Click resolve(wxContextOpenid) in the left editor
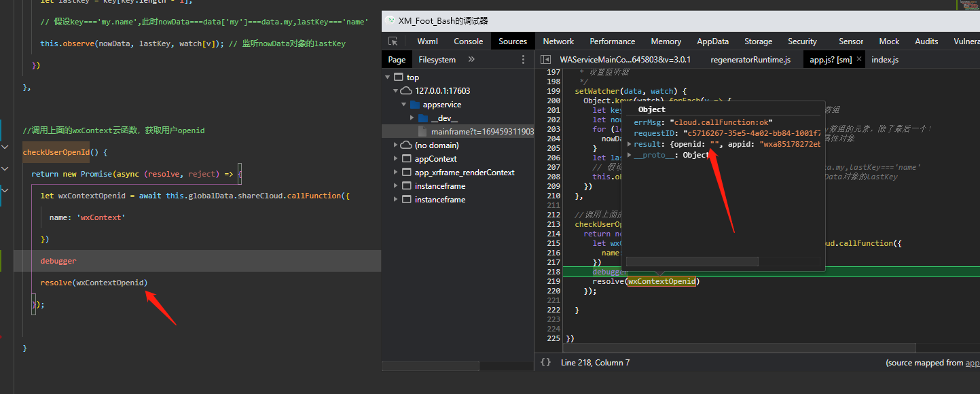Viewport: 980px width, 394px height. point(94,283)
